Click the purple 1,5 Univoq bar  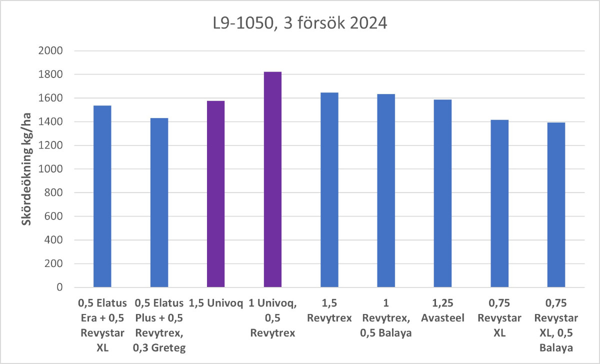pyautogui.click(x=215, y=194)
